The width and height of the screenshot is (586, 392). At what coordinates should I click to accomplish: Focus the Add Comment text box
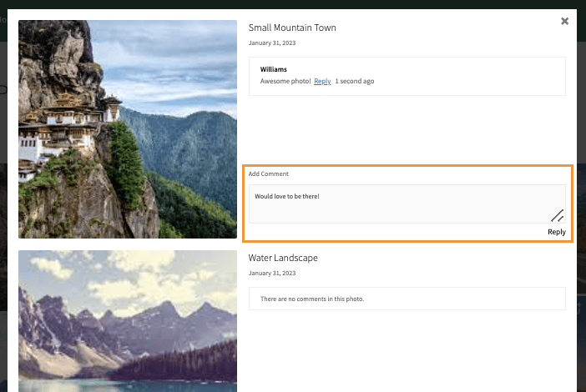pos(401,203)
